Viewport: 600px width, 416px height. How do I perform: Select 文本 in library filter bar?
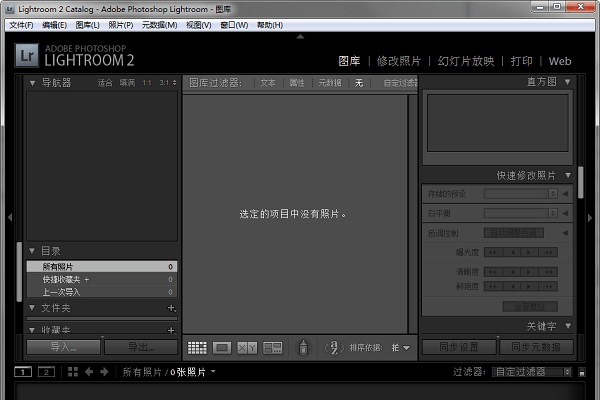click(268, 83)
